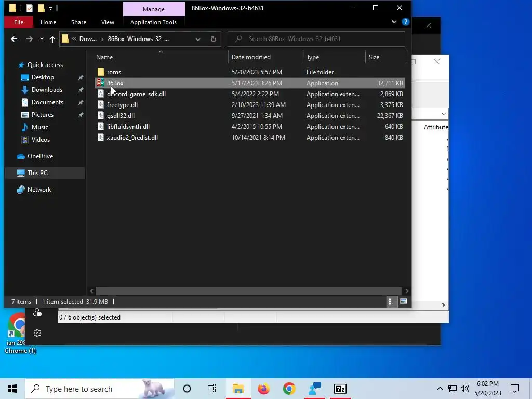Customize Quick Access Toolbar dropdown arrow
Screen dimensions: 532x399
point(50,8)
